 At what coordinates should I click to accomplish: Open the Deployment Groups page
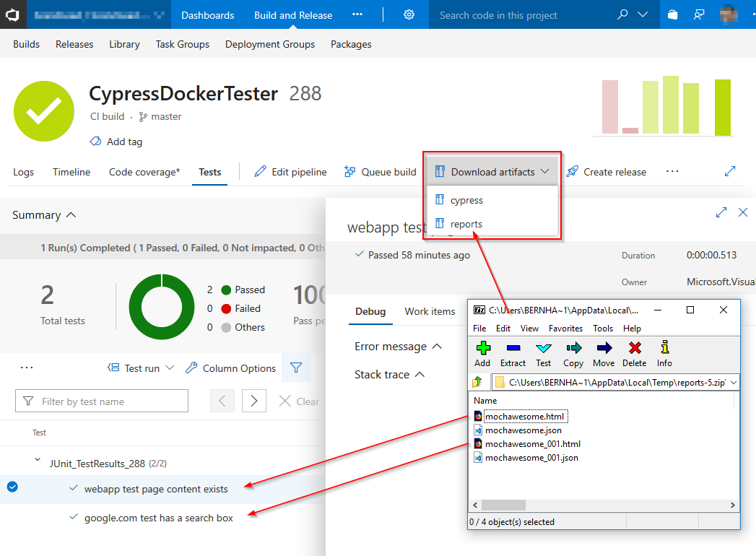click(x=269, y=44)
